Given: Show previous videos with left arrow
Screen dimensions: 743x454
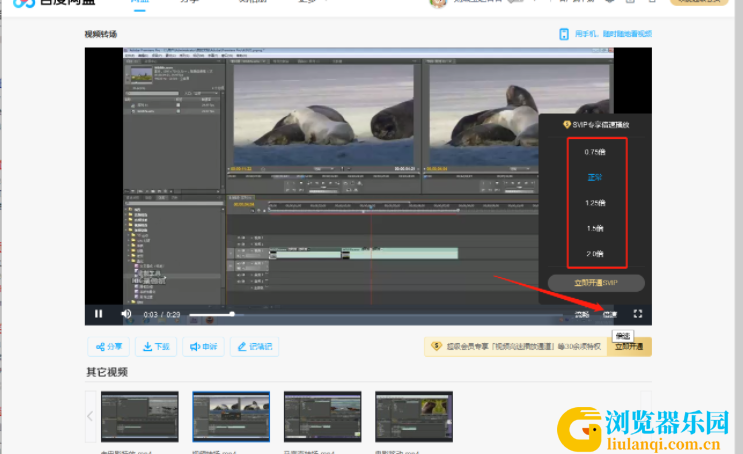Looking at the screenshot, I should [90, 416].
